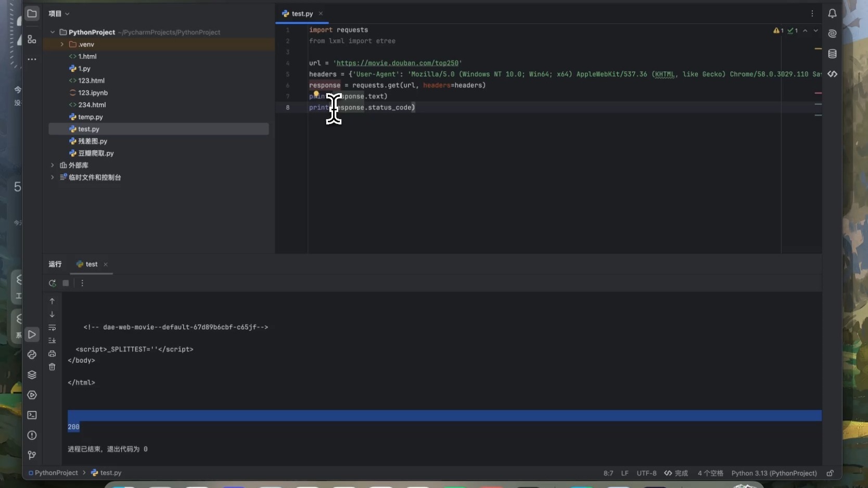Click PythonProject breadcrumb in status bar

[53, 473]
